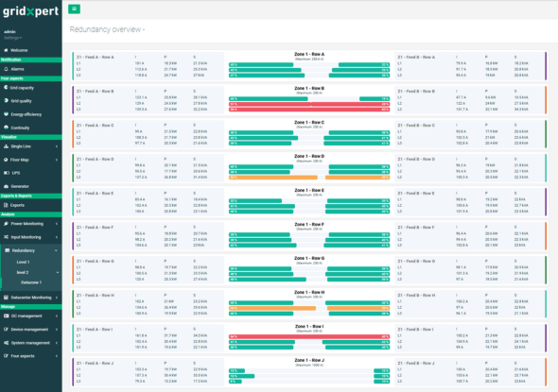Image resolution: width=558 pixels, height=392 pixels.
Task: Click the System management gears icon
Action: coord(6,343)
